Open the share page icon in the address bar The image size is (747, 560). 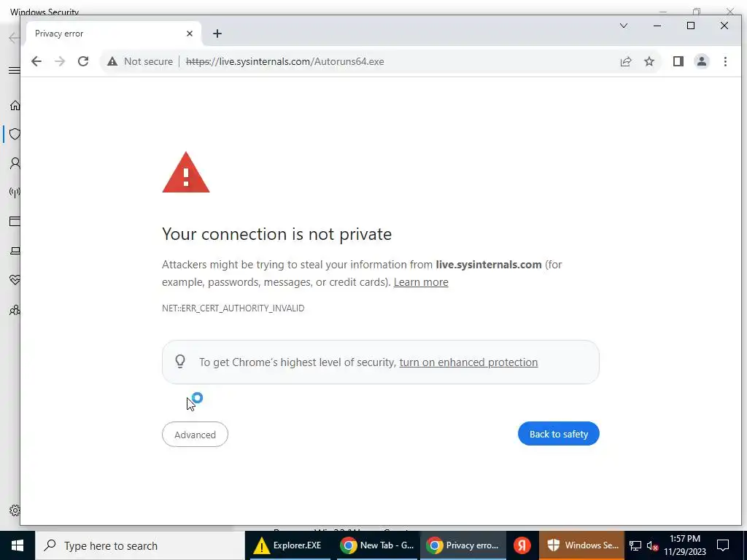point(625,61)
